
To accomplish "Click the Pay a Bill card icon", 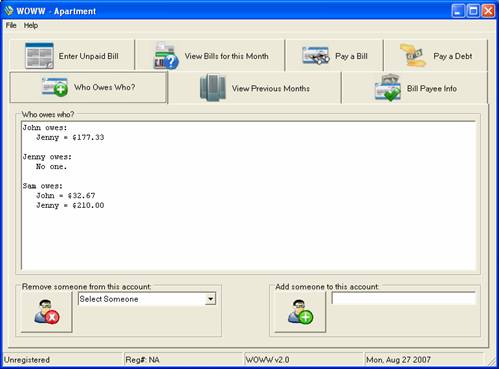I will pos(316,55).
